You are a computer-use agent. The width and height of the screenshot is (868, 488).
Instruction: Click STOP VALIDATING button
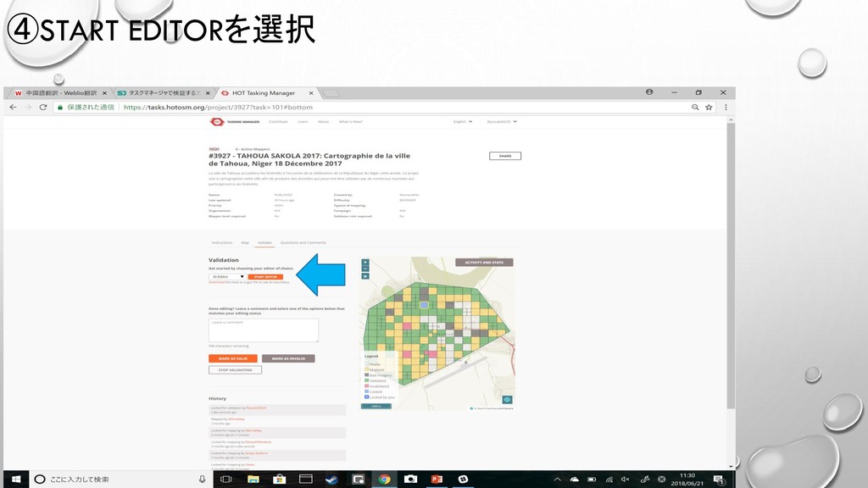pos(236,370)
